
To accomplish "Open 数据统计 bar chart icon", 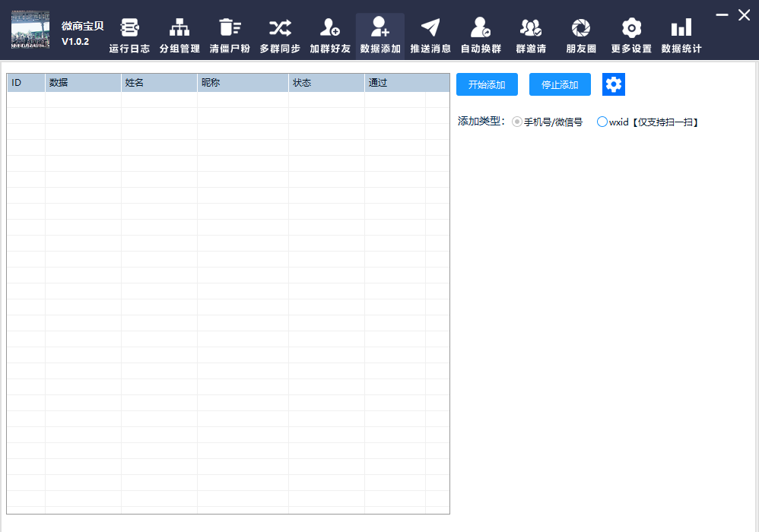I will [x=681, y=29].
